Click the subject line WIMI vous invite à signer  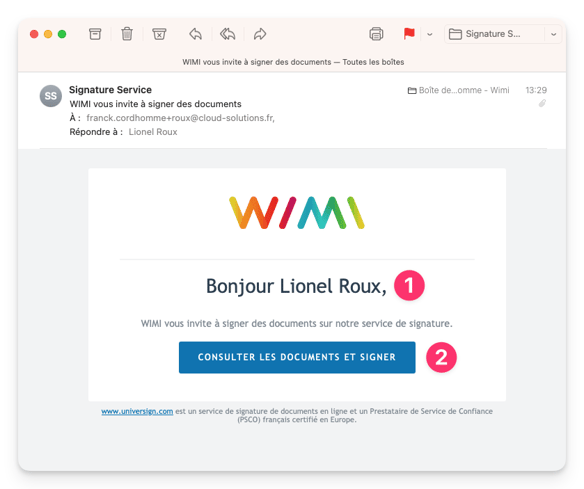point(155,104)
